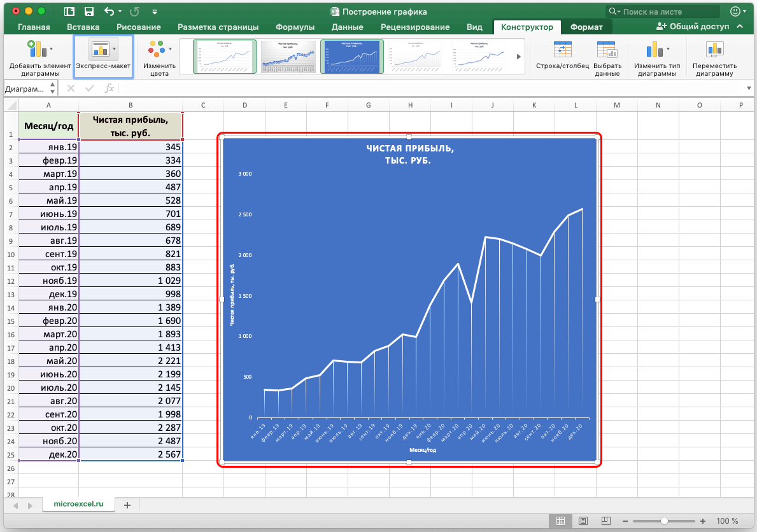This screenshot has height=532, width=757.
Task: Click the smiley feedback icon
Action: pos(735,11)
